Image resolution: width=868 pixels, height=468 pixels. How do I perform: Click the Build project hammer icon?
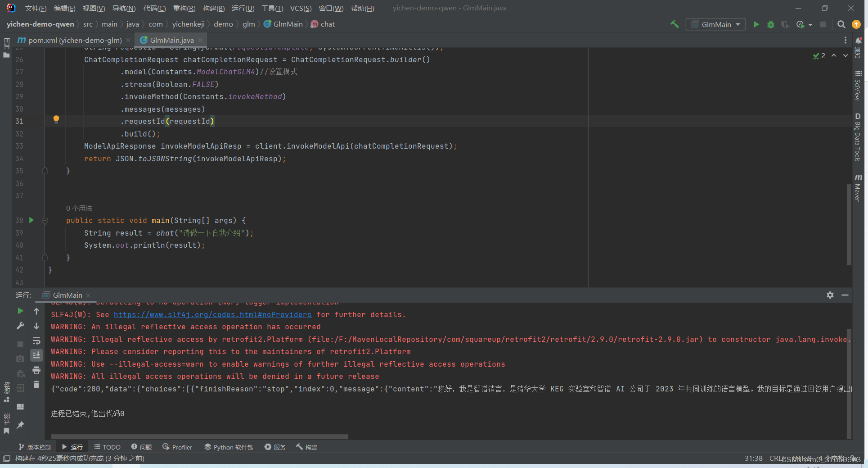coord(675,24)
